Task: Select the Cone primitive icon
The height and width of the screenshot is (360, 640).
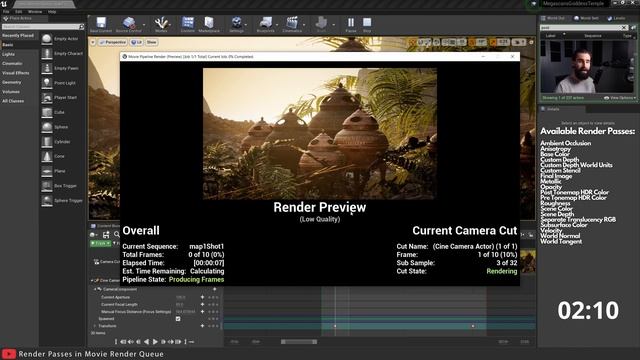Action: 47,156
